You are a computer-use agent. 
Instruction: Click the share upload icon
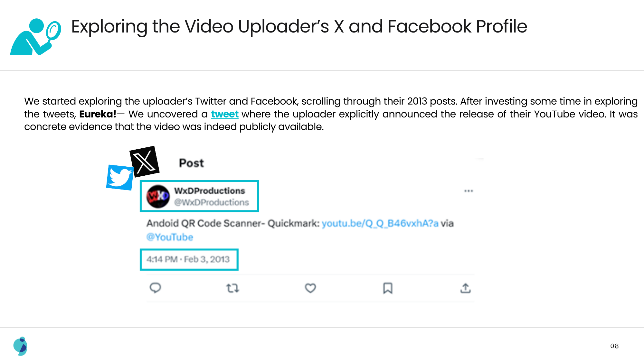click(465, 288)
